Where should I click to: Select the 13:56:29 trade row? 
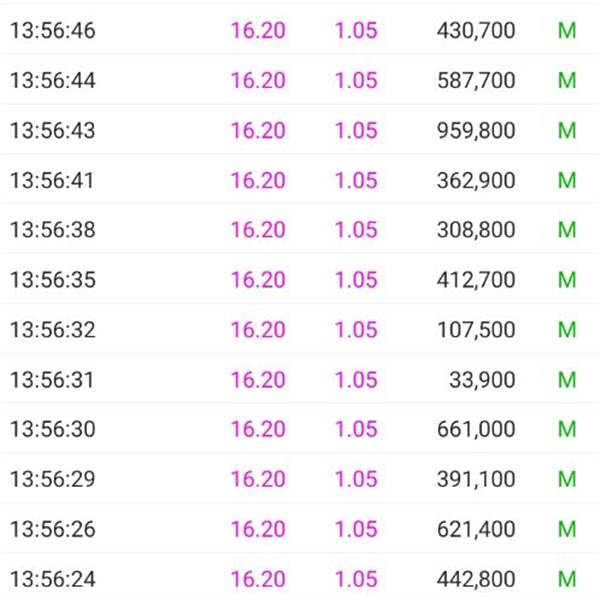click(300, 479)
